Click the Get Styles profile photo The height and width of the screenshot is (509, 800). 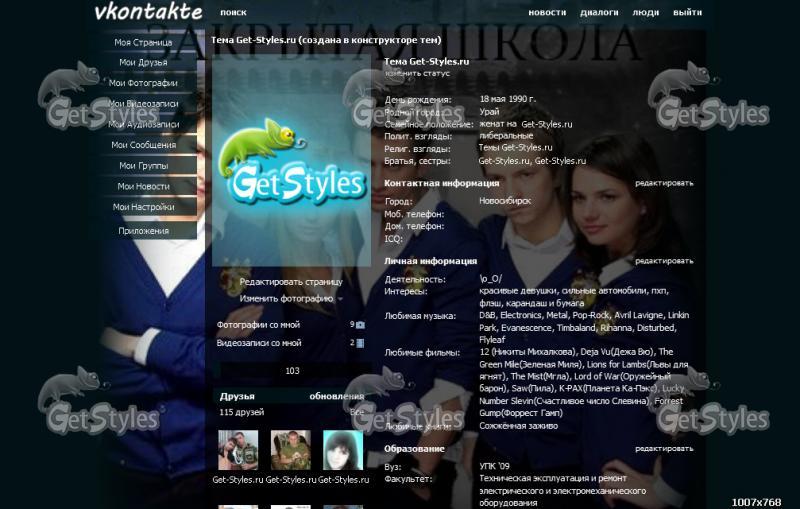pos(291,161)
